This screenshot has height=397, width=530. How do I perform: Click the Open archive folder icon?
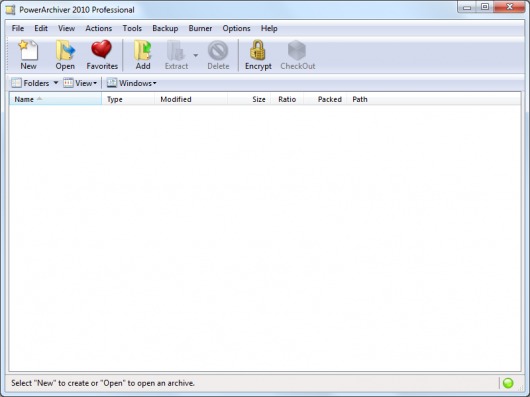[65, 50]
